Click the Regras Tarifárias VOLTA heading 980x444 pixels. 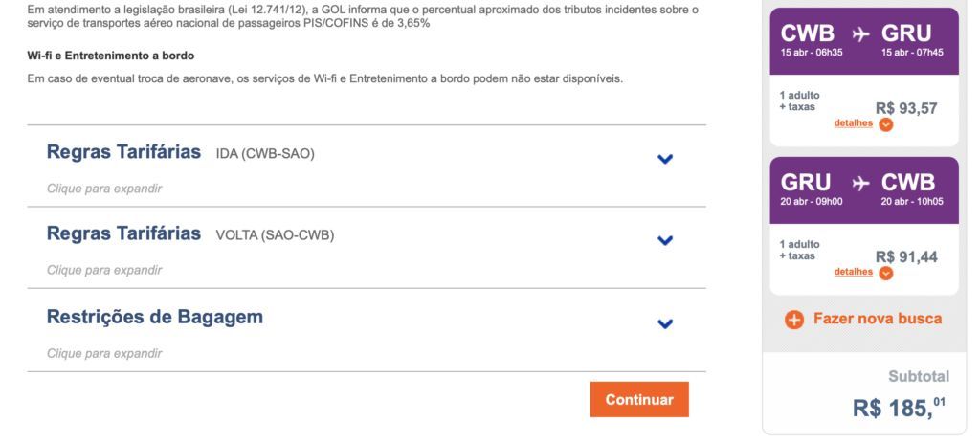[124, 234]
